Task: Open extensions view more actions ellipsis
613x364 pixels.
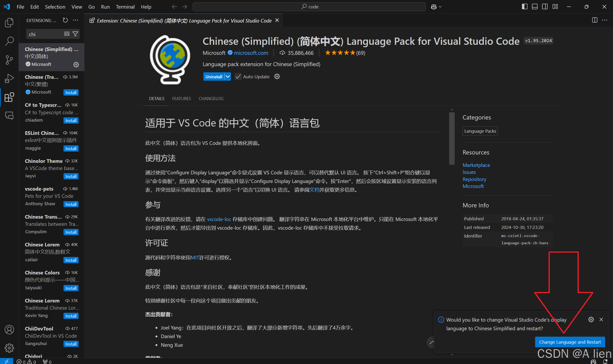Action: pyautogui.click(x=75, y=20)
